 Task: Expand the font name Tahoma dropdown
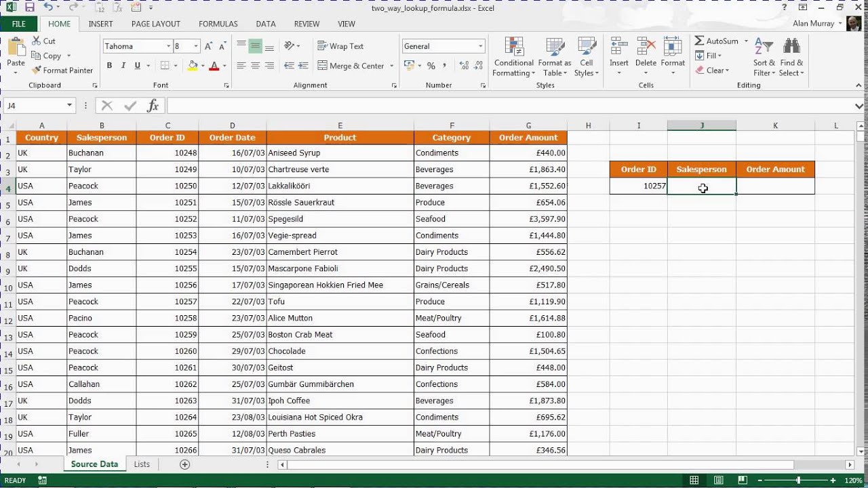pyautogui.click(x=168, y=46)
